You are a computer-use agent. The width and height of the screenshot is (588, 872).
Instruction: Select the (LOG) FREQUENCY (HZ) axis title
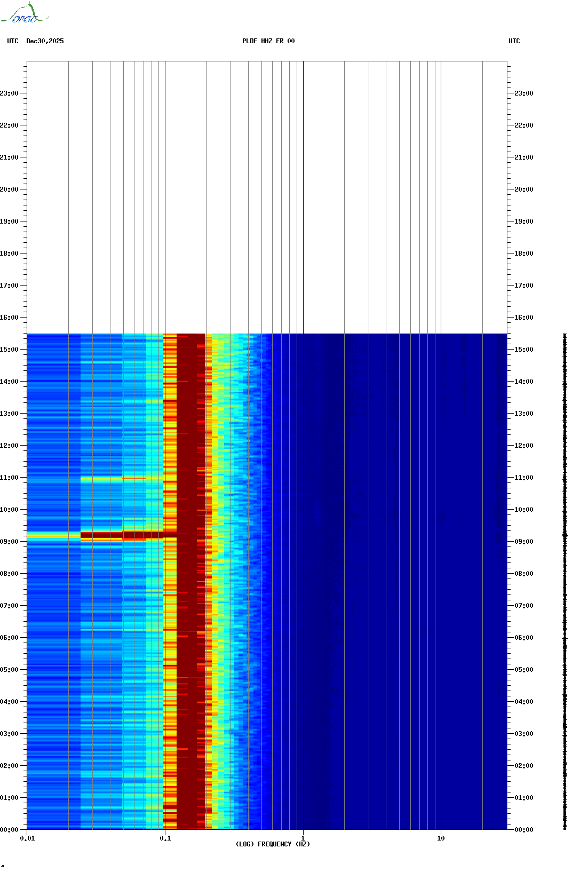[273, 844]
